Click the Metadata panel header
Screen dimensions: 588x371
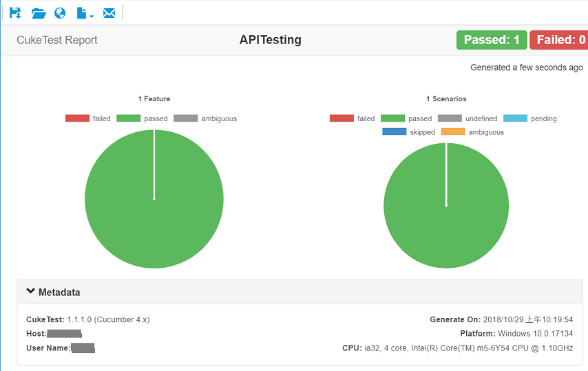pyautogui.click(x=300, y=292)
